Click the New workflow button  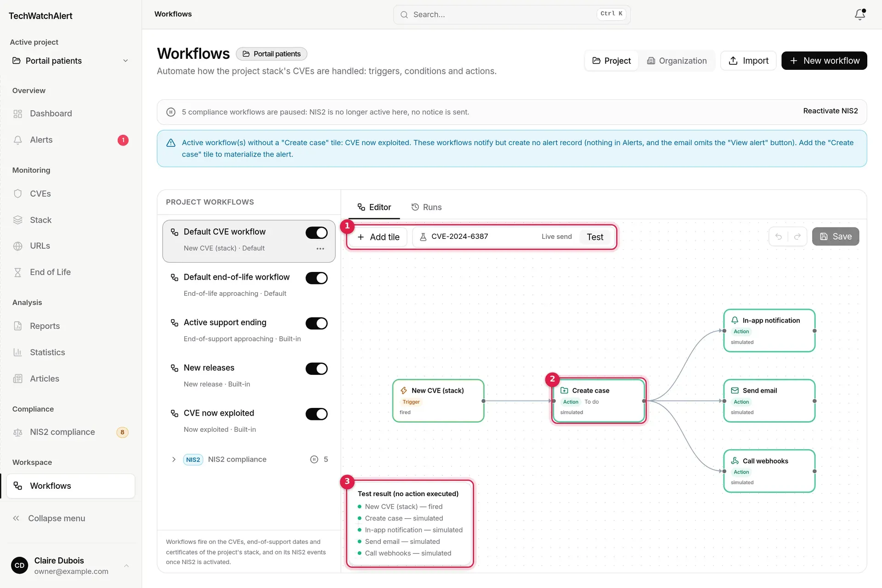(x=824, y=61)
